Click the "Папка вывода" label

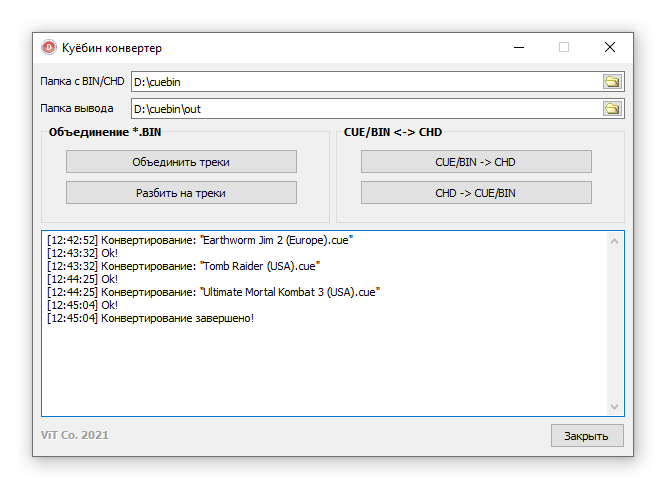click(x=77, y=108)
